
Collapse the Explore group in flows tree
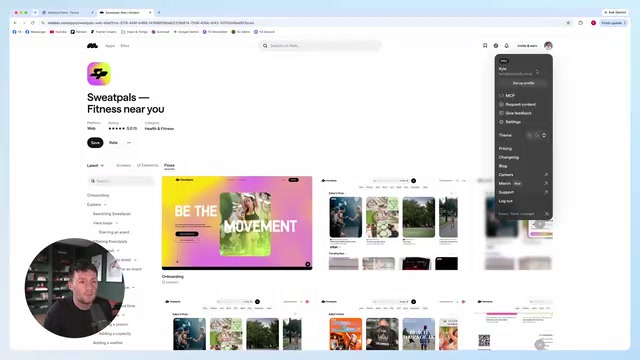[105, 204]
